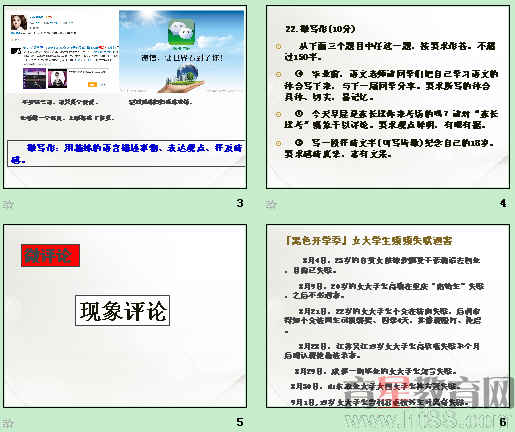Click the blue 微写作 definition text box
This screenshot has width=515, height=432.
(127, 153)
